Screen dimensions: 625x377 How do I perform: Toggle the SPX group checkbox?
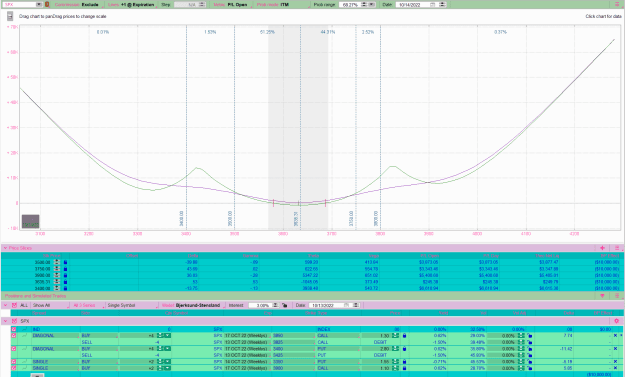[x=14, y=321]
